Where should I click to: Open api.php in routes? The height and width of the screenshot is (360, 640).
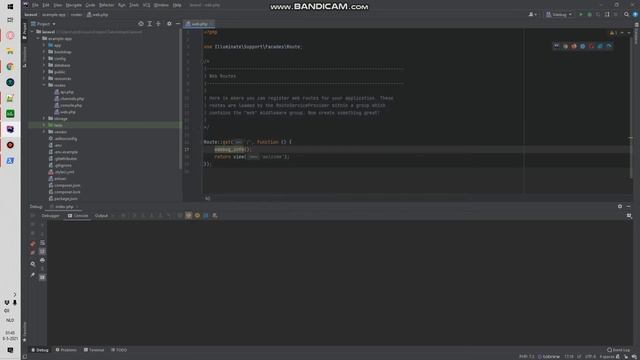tap(64, 92)
